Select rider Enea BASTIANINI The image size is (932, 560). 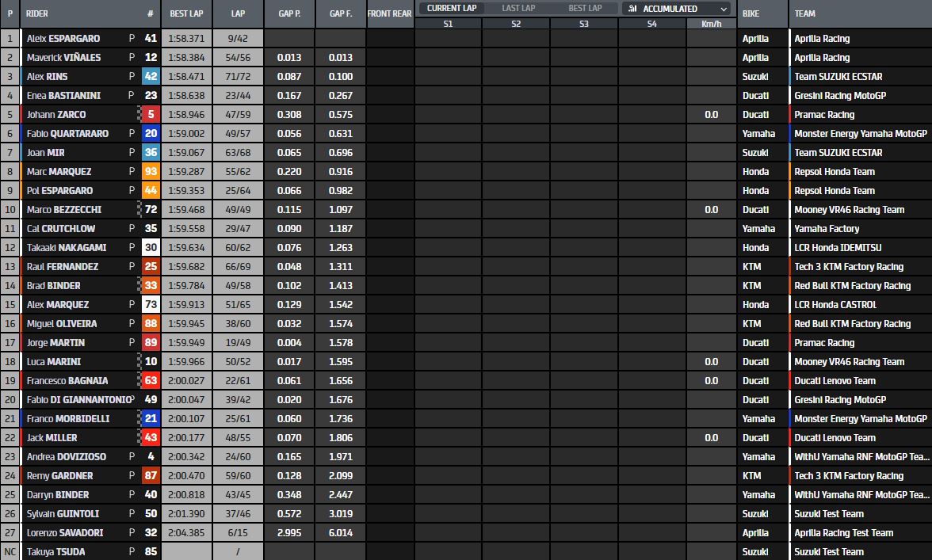(x=63, y=96)
